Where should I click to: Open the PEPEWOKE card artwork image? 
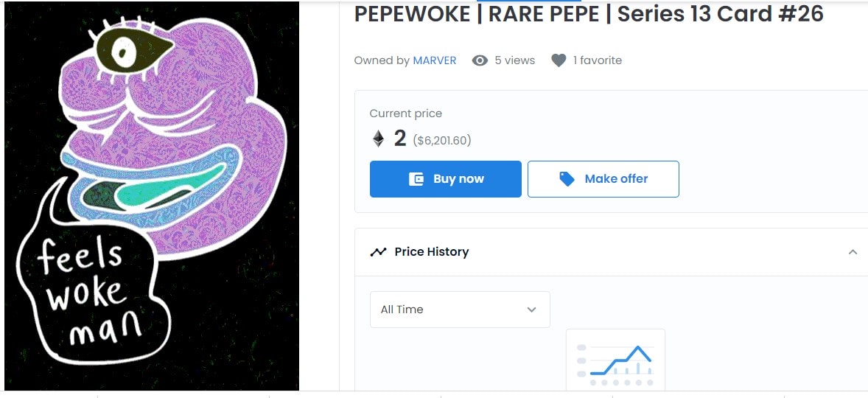tap(152, 196)
